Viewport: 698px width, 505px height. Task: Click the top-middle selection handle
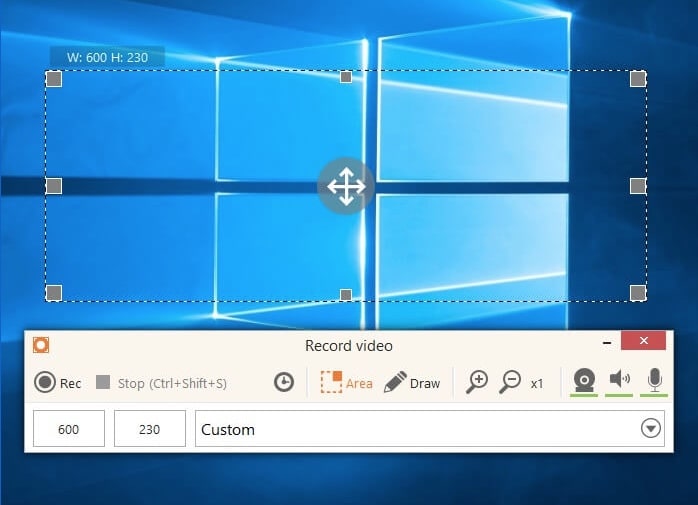[346, 77]
